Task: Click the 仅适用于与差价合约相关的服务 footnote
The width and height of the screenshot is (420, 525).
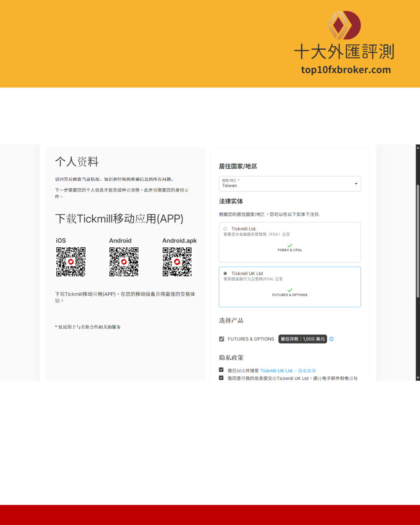Action: [88, 327]
